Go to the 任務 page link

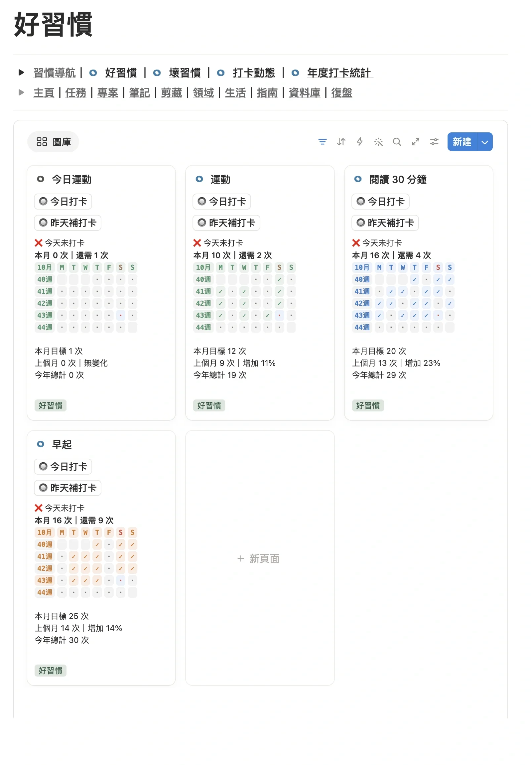coord(75,92)
